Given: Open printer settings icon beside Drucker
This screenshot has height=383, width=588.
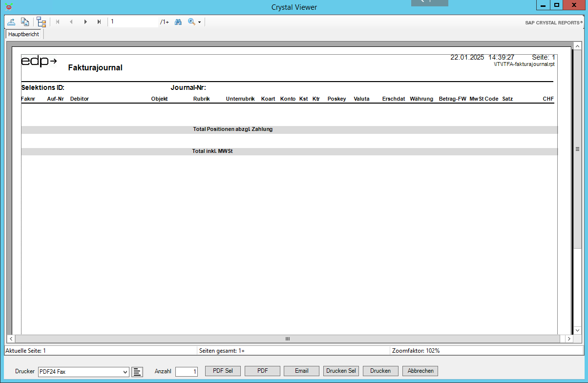Looking at the screenshot, I should point(137,372).
